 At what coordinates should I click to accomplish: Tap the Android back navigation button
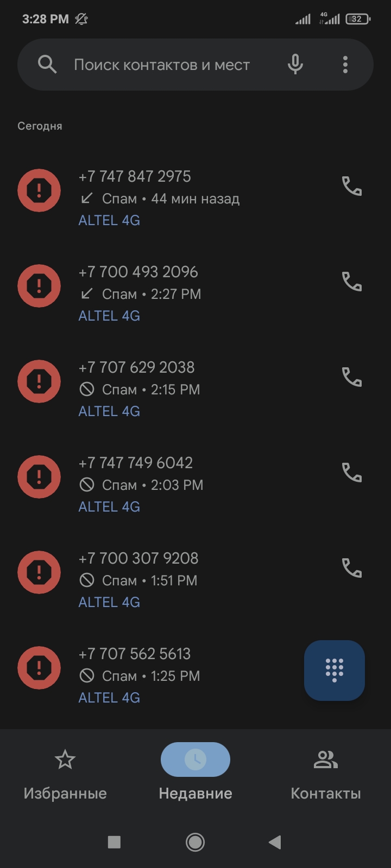(x=275, y=842)
